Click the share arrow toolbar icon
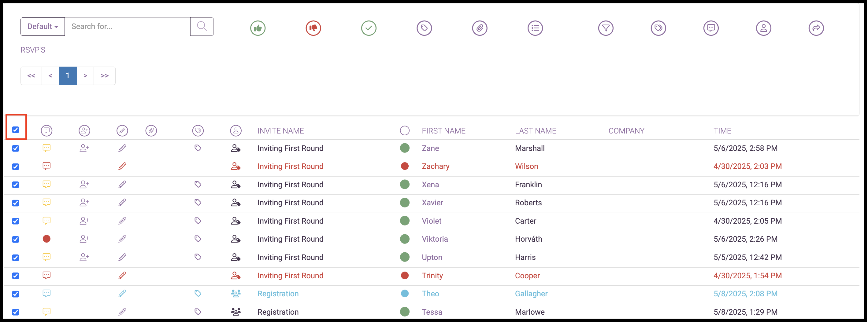The image size is (868, 322). pos(816,28)
